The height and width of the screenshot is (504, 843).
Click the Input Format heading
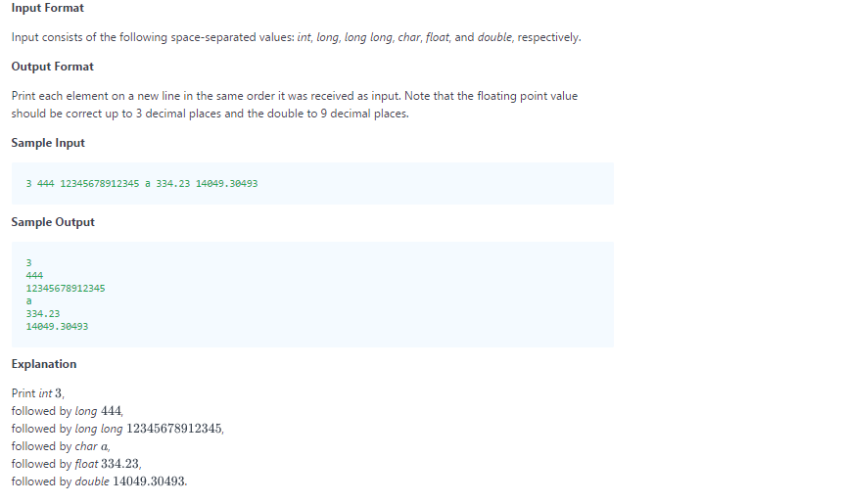click(47, 9)
